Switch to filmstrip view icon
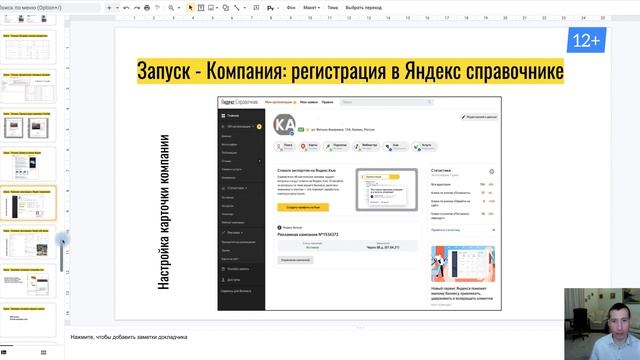This screenshot has height=360, width=640. click(4, 352)
